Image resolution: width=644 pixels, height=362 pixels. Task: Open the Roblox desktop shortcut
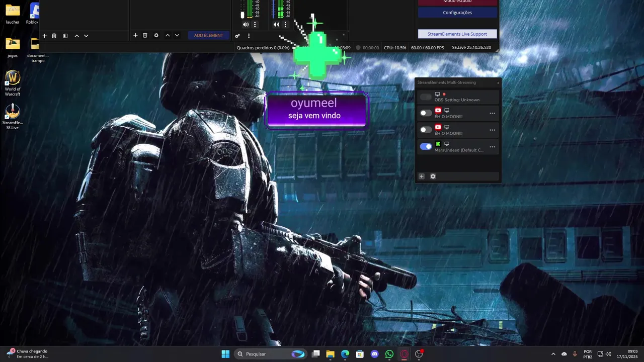coord(33,14)
